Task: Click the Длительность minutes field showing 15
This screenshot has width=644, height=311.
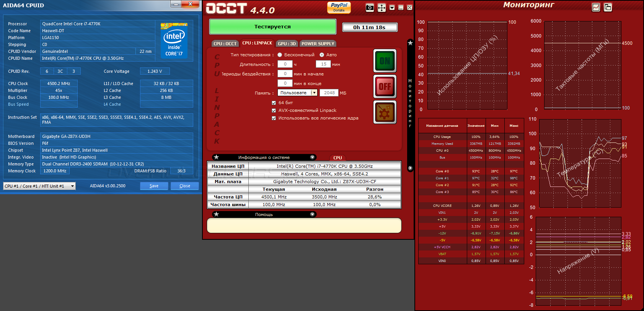Action: pos(324,64)
